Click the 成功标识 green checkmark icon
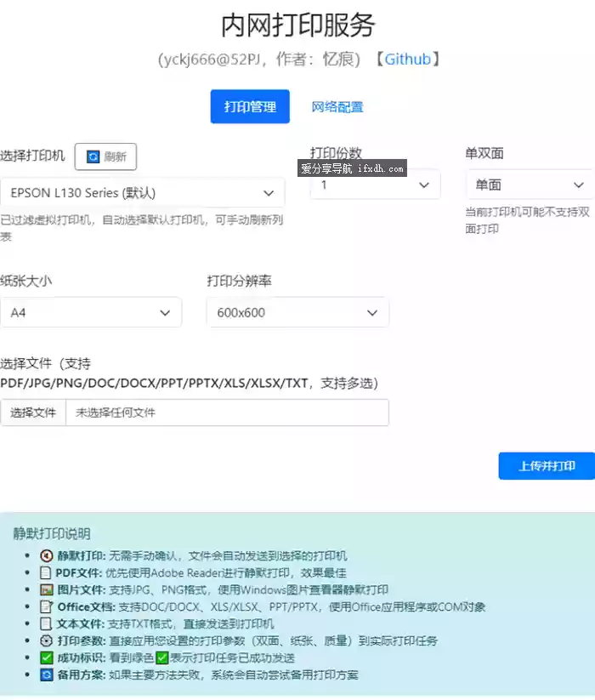 (47, 657)
